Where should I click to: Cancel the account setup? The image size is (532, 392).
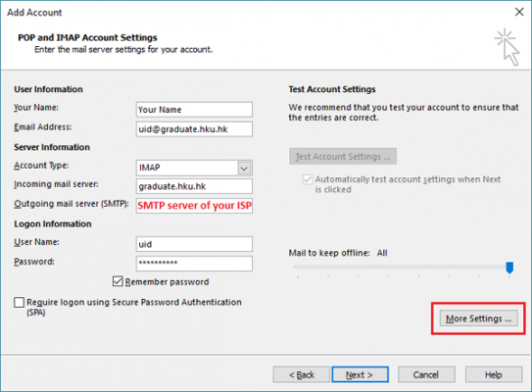click(426, 374)
